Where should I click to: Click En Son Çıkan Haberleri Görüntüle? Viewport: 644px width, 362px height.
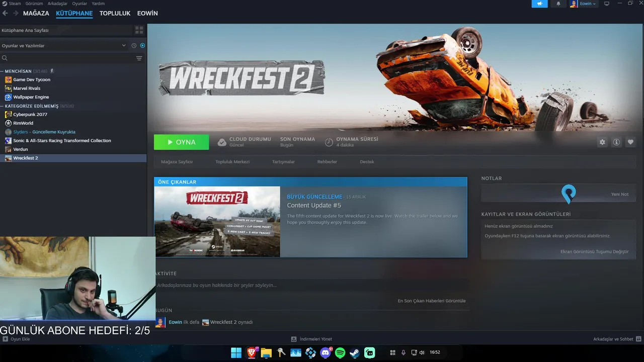pos(432,301)
